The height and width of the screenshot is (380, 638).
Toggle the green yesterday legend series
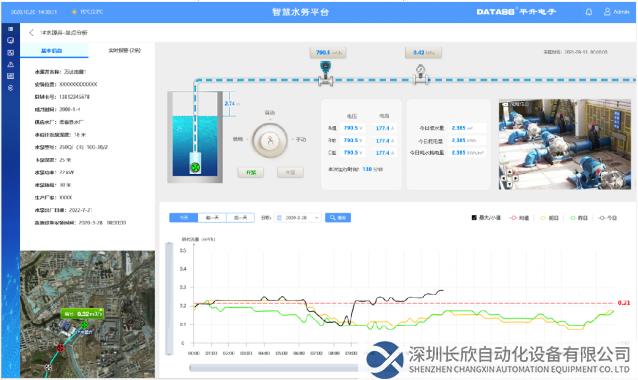coord(579,218)
